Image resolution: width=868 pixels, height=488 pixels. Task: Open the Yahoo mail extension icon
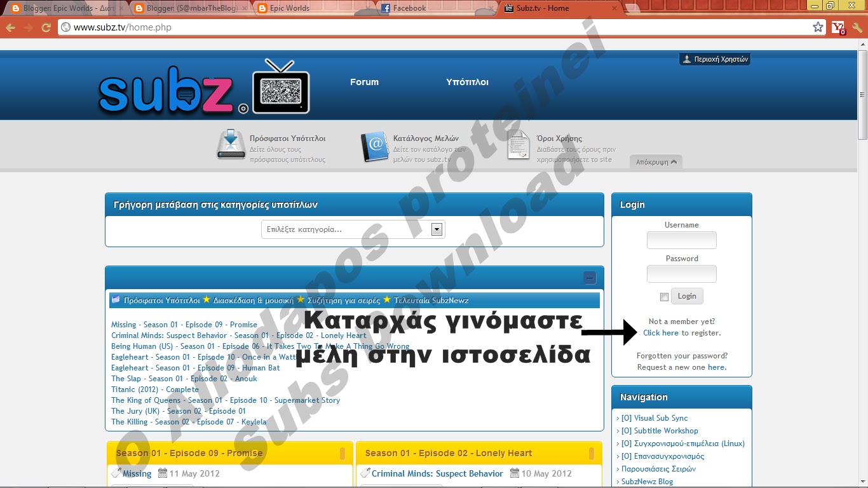click(839, 27)
